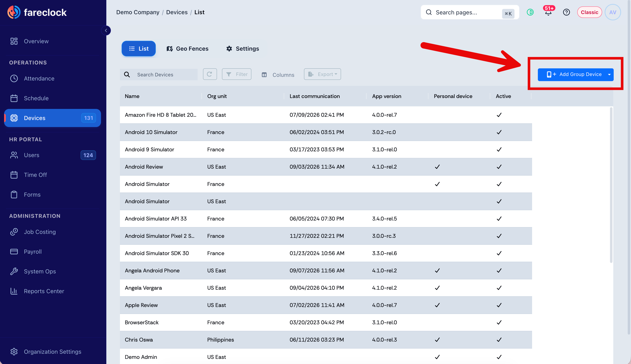Click Active checkmark for Android Review
This screenshot has height=364, width=631.
499,167
